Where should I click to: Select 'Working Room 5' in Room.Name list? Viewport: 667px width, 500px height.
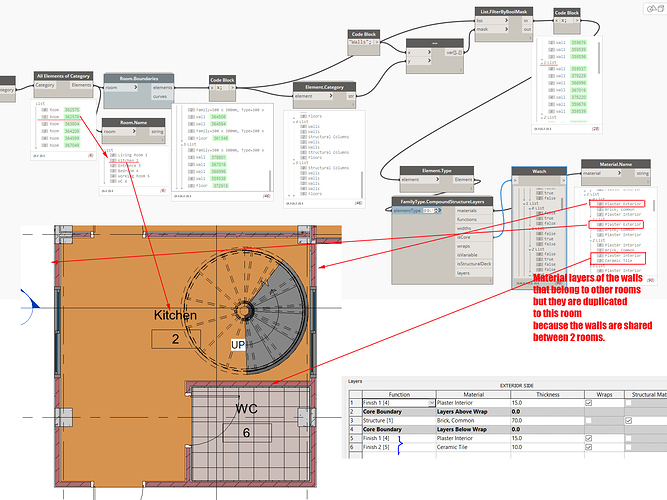[134, 176]
